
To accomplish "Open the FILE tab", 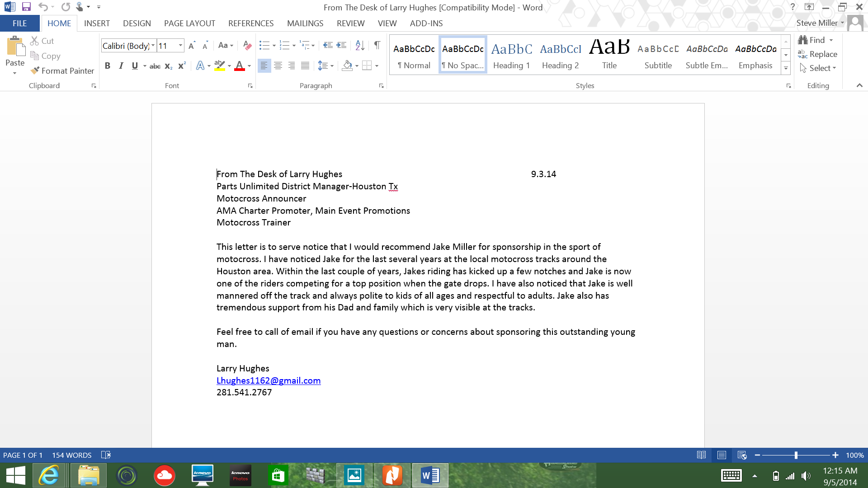I will pos(19,23).
